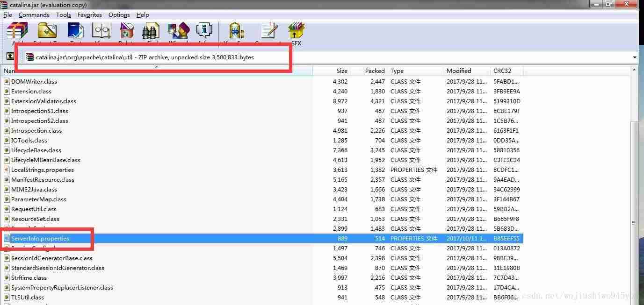Click the packed value 3,245

377,150
